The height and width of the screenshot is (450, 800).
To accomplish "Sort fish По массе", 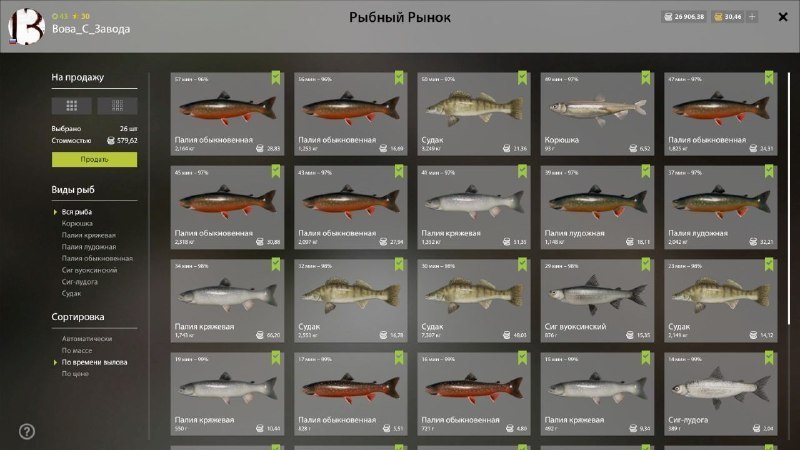I will [x=77, y=351].
